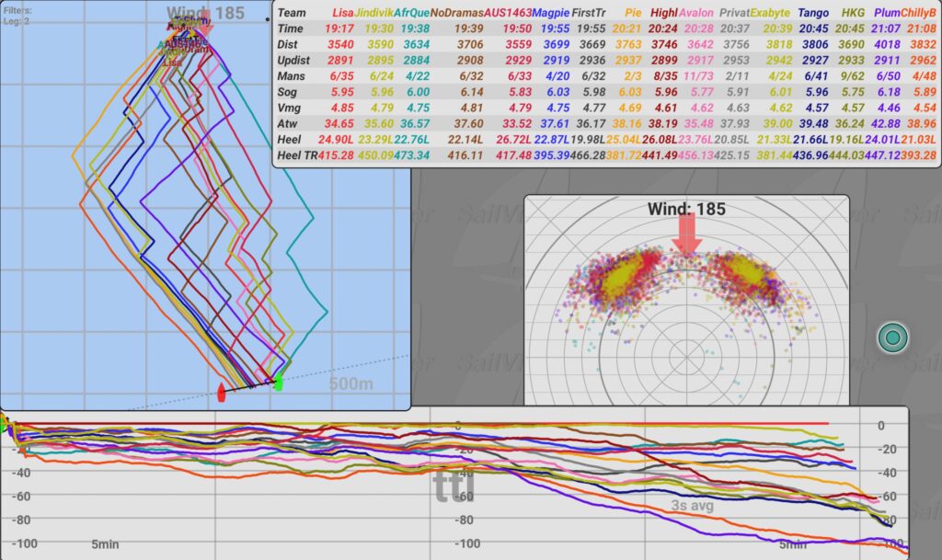
Task: Click the AfrQue team column header
Action: point(411,13)
